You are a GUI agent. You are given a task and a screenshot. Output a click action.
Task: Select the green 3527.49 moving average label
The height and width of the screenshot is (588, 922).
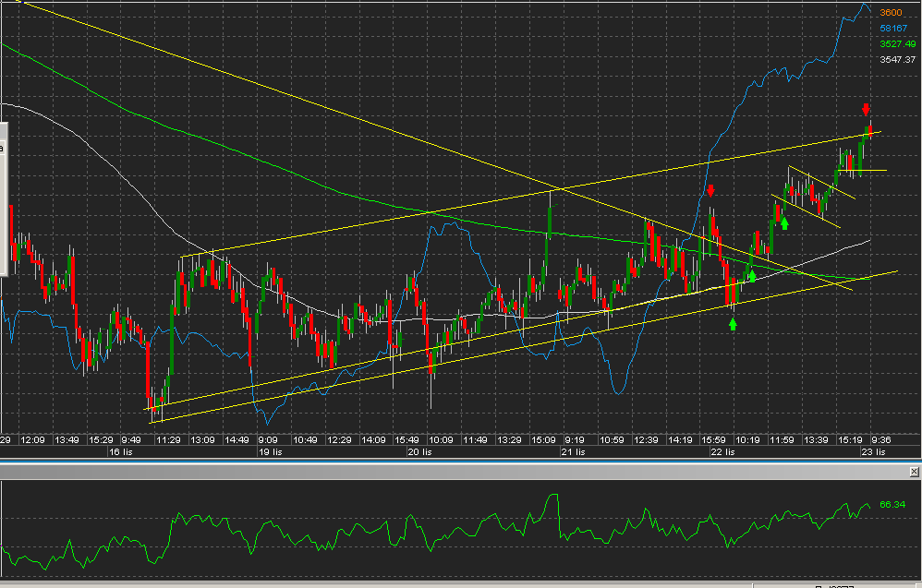coord(896,43)
